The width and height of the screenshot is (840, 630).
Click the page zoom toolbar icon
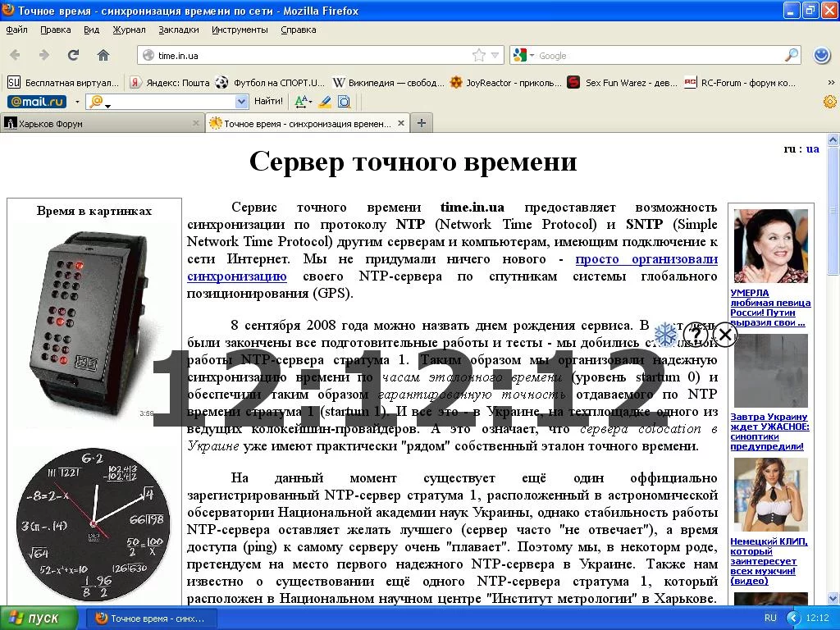click(345, 101)
